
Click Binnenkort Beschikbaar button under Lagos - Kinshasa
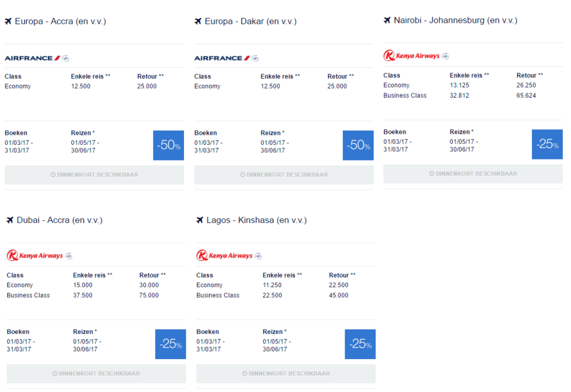(286, 374)
